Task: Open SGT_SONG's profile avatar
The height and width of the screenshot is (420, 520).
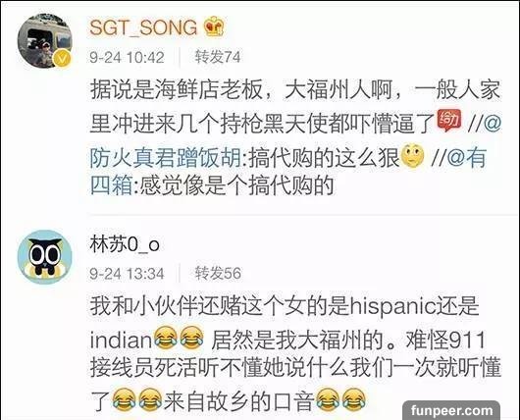Action: pyautogui.click(x=44, y=41)
